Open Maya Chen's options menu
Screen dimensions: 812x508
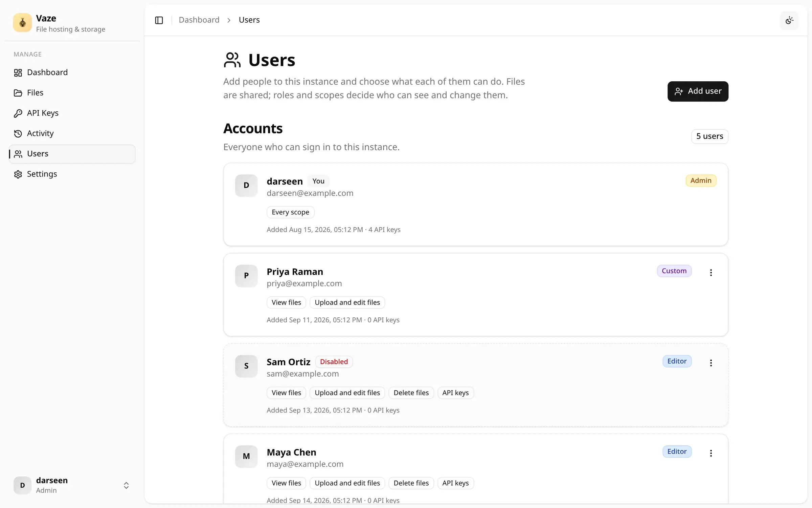coord(711,453)
